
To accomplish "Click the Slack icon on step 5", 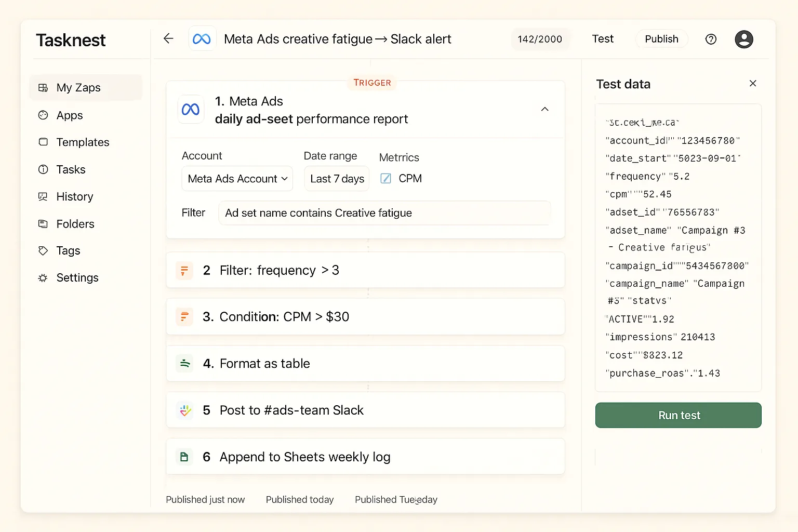I will click(184, 410).
